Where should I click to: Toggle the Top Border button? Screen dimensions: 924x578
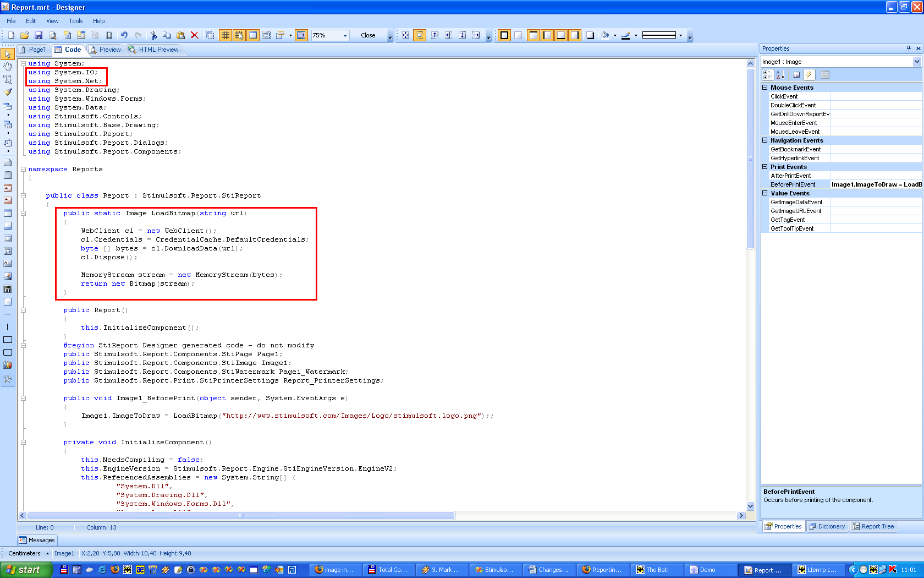(x=533, y=35)
